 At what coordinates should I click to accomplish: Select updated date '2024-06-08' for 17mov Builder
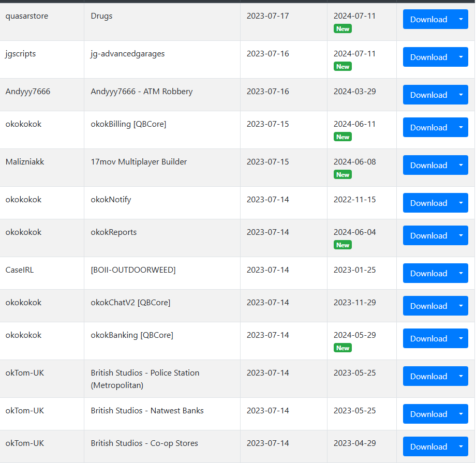click(354, 162)
